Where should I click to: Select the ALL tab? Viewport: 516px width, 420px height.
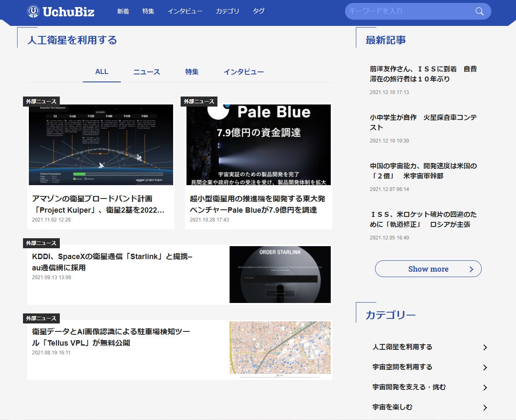102,72
